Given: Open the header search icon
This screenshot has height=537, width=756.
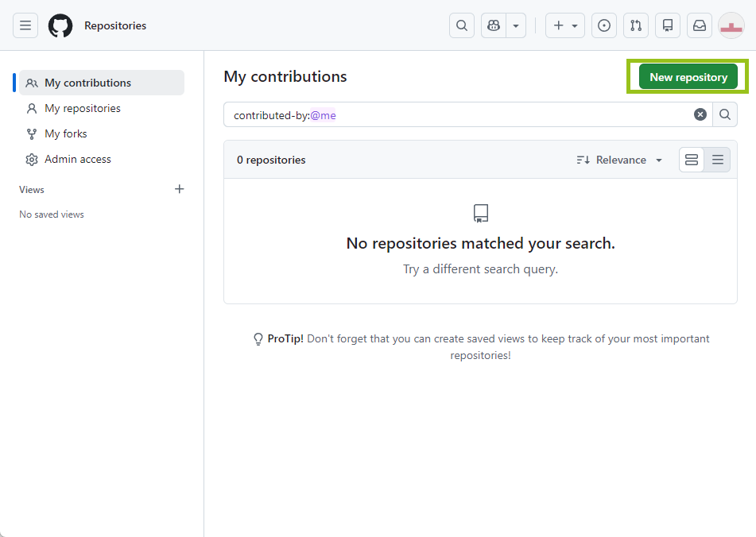Looking at the screenshot, I should pos(462,25).
